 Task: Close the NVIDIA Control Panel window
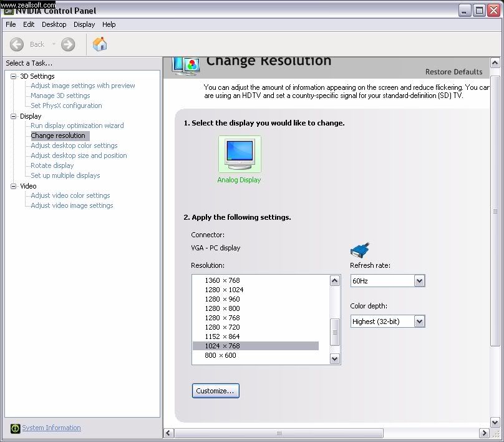click(494, 11)
